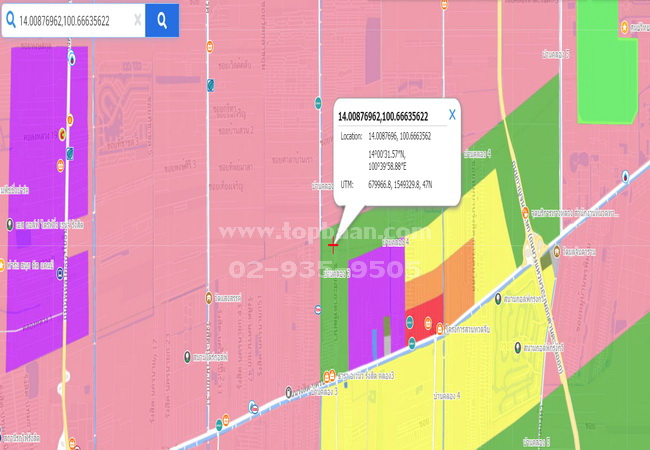The width and height of the screenshot is (650, 450).
Task: Click the teal marker beside the red zone
Action: coord(410,321)
